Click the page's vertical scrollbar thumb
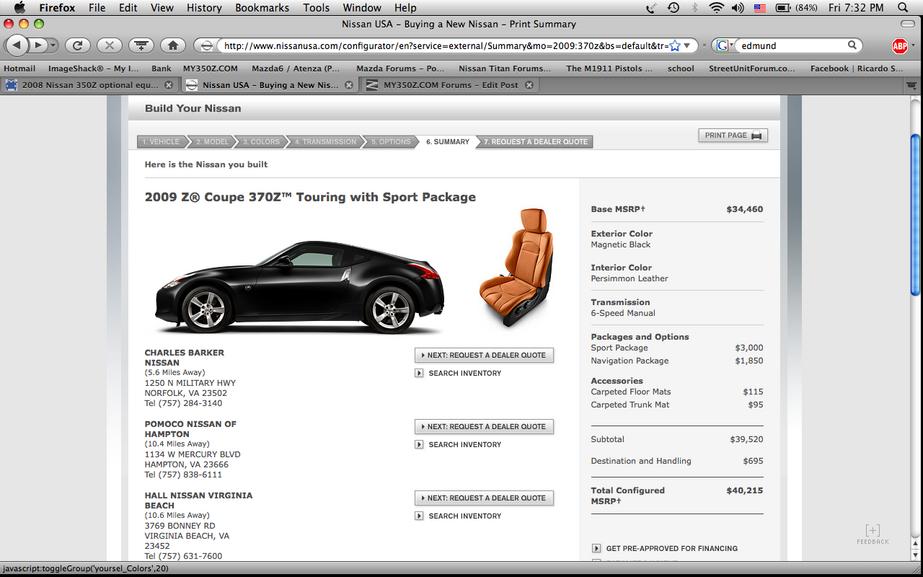 coord(915,215)
